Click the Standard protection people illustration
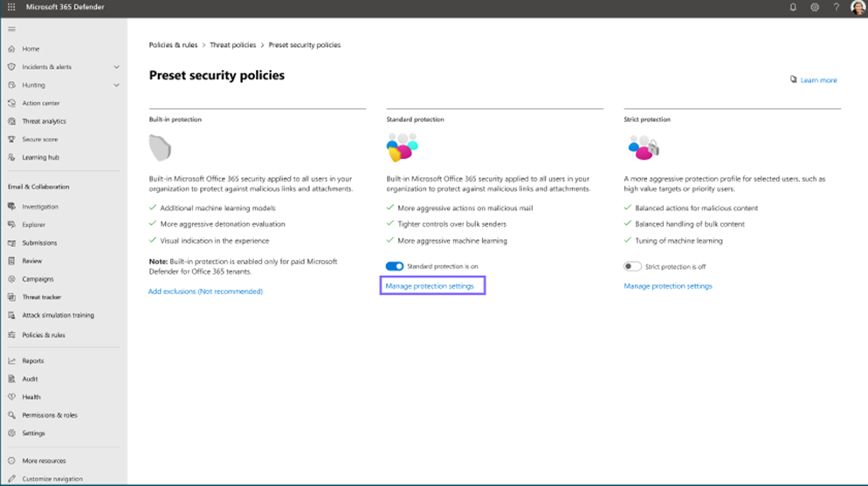Image resolution: width=868 pixels, height=486 pixels. (402, 147)
